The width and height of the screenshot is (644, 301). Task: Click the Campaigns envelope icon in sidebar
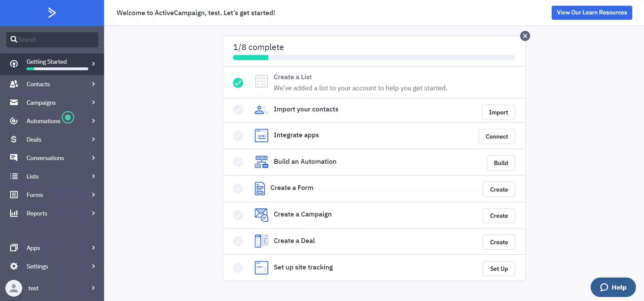(x=14, y=102)
